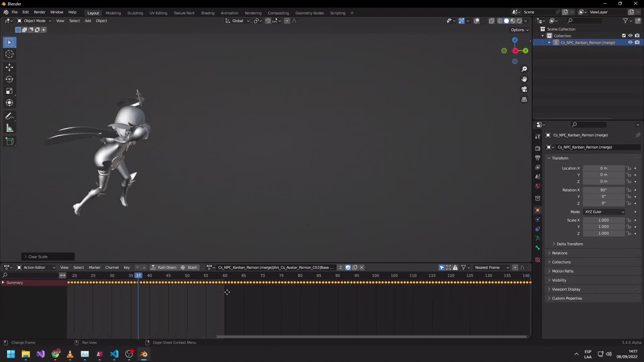Open the XYZ Euler rotation mode dropdown
Viewport: 644px width, 362px height.
[x=604, y=212]
